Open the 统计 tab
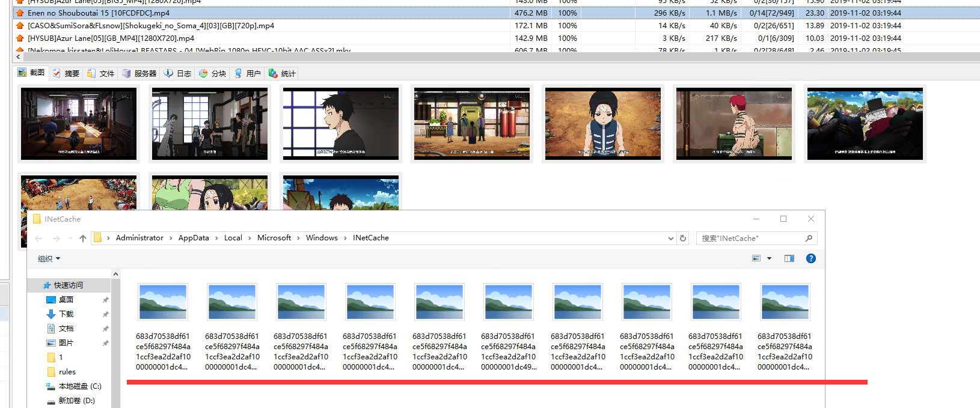This screenshot has height=408, width=980. pyautogui.click(x=283, y=73)
